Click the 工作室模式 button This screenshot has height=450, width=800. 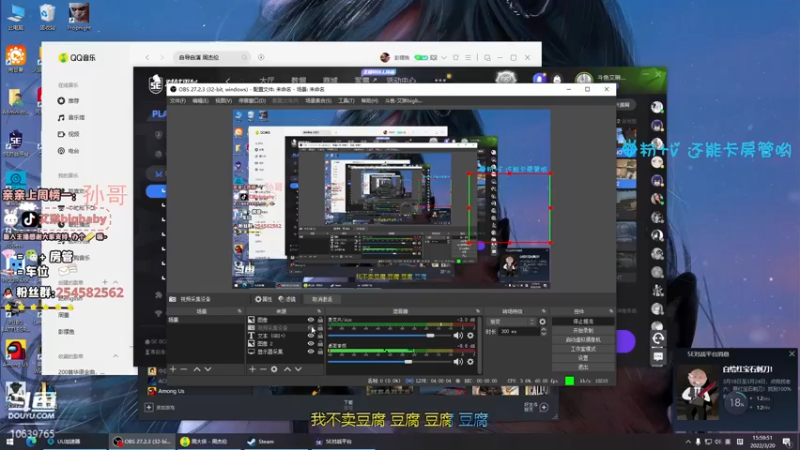(x=583, y=349)
